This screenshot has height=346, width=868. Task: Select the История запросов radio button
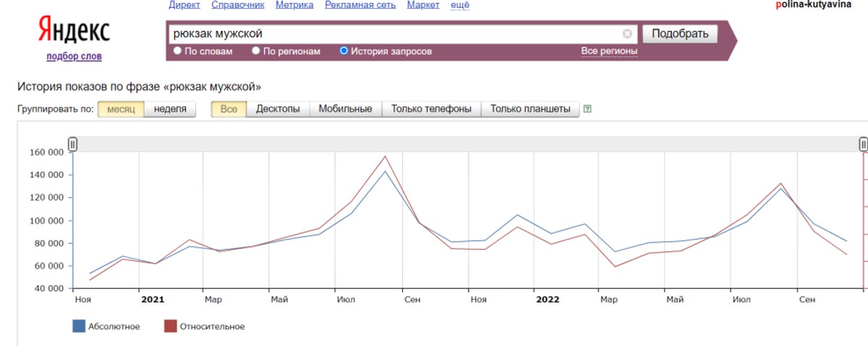(344, 51)
